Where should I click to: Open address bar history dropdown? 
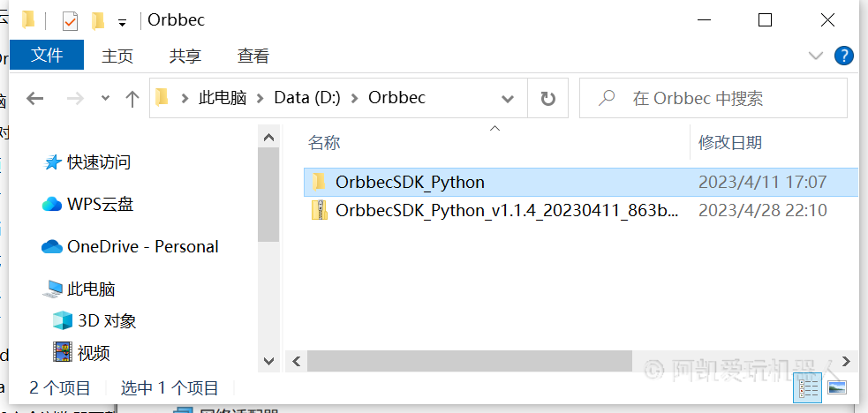pyautogui.click(x=507, y=99)
